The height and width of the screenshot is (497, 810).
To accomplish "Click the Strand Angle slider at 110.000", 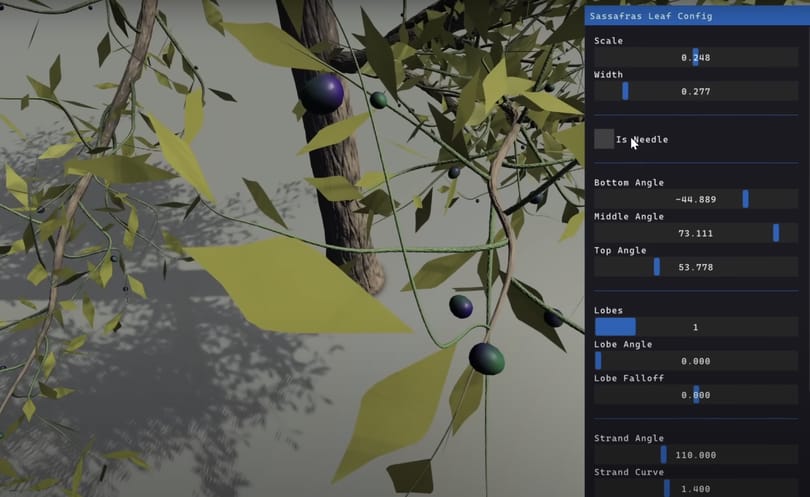I will tap(696, 455).
